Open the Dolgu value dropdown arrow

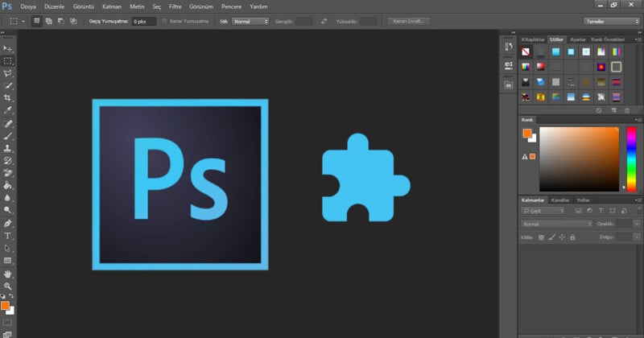637,237
